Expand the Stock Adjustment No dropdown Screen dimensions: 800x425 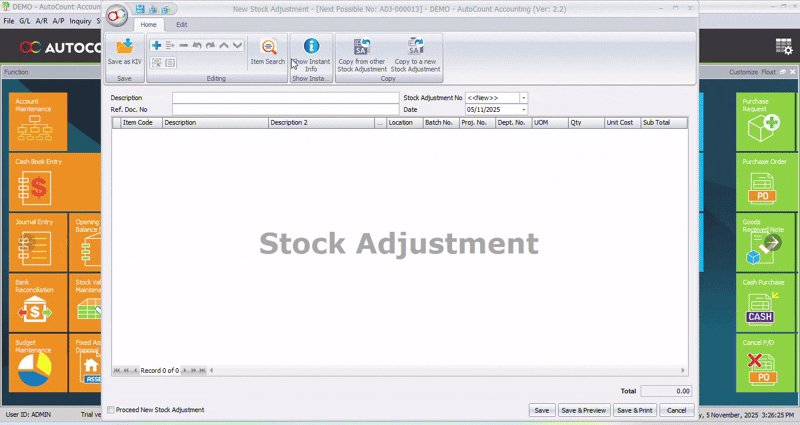click(x=523, y=98)
